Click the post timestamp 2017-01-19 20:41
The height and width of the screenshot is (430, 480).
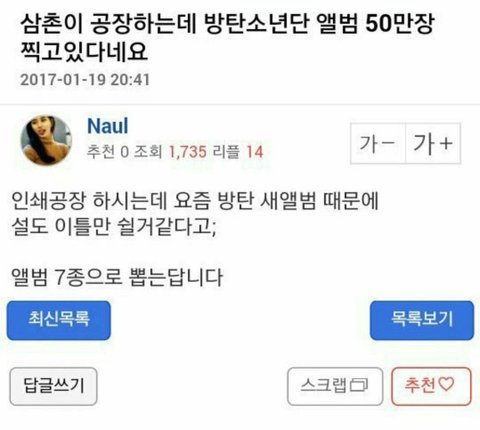[85, 80]
